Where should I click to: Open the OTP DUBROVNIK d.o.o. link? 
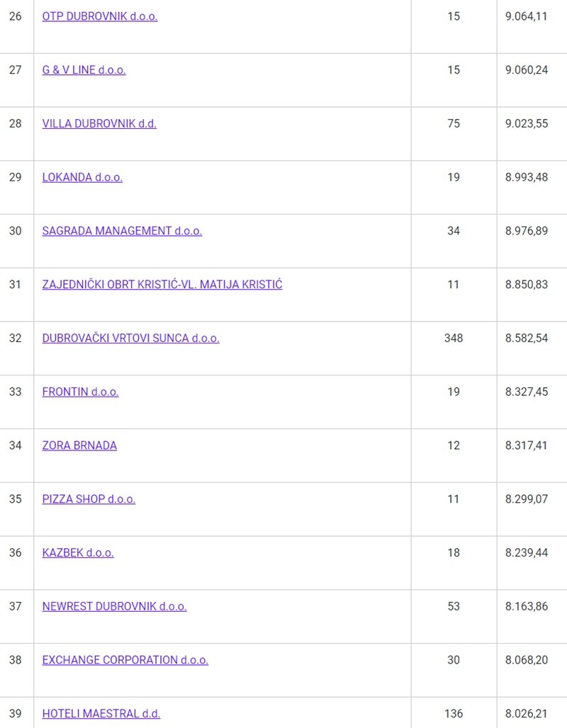click(100, 16)
